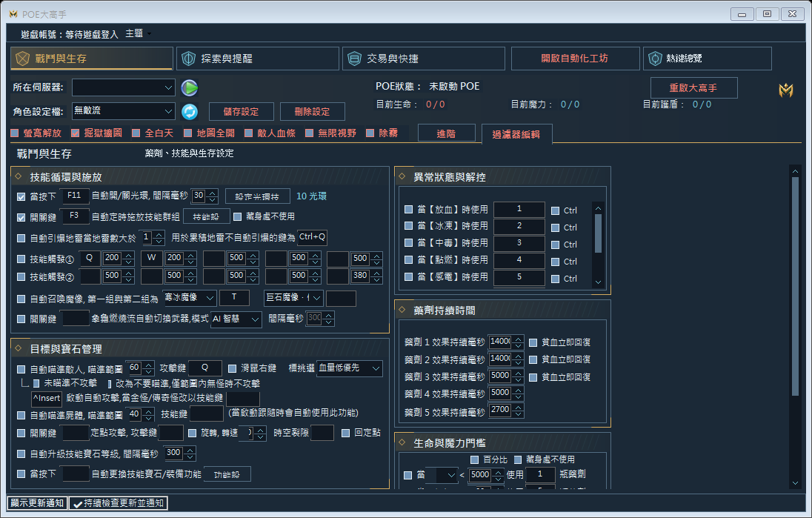Click diamond icon beside 技能循環與施放

(x=19, y=176)
